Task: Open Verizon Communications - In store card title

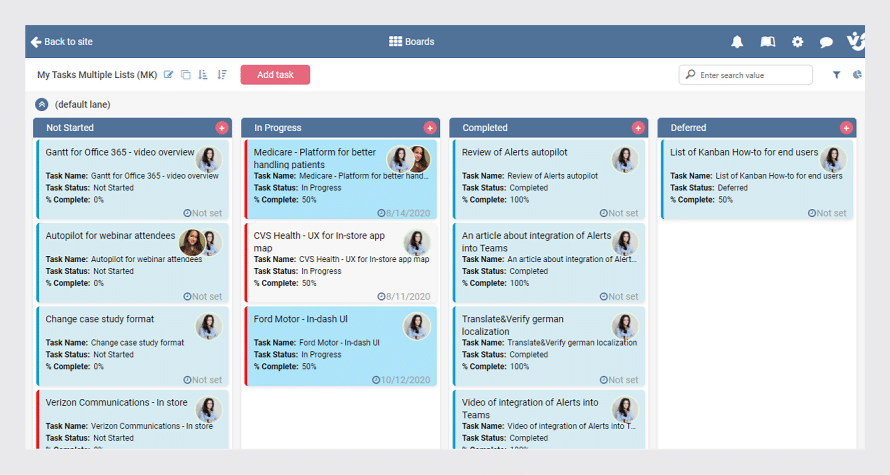Action: click(116, 402)
